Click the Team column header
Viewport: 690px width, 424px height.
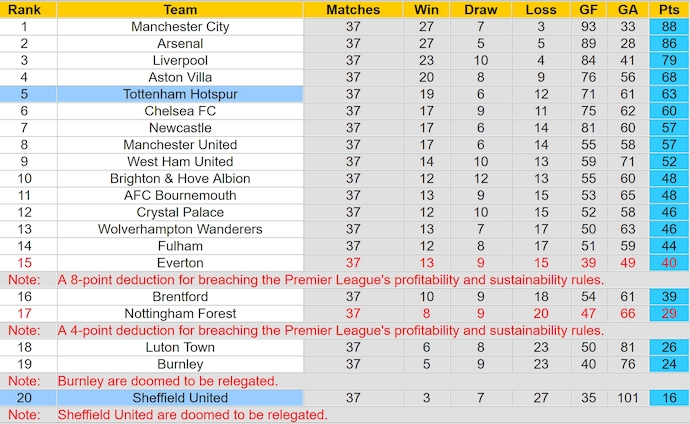click(x=180, y=9)
